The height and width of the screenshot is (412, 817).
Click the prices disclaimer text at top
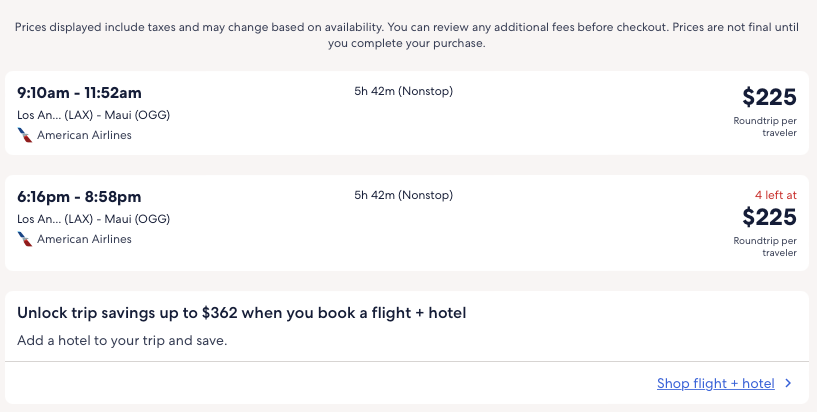click(x=408, y=35)
